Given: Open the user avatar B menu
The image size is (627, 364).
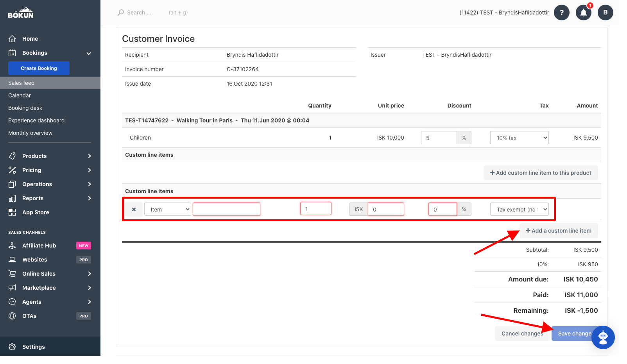Looking at the screenshot, I should tap(606, 13).
